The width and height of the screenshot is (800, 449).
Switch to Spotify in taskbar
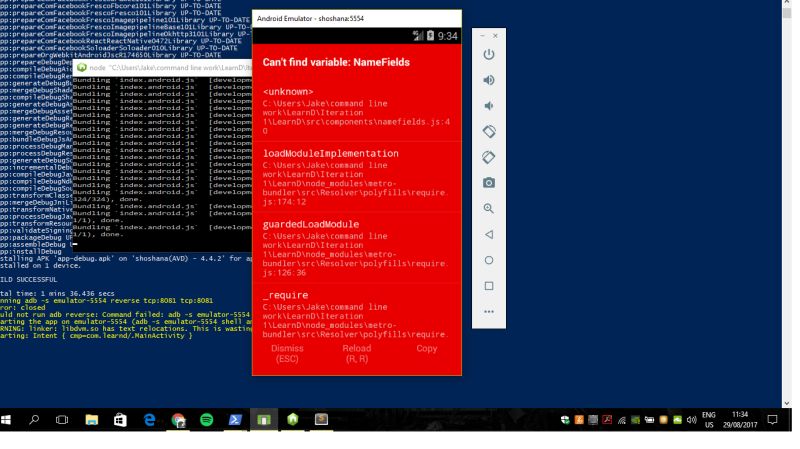[207, 419]
